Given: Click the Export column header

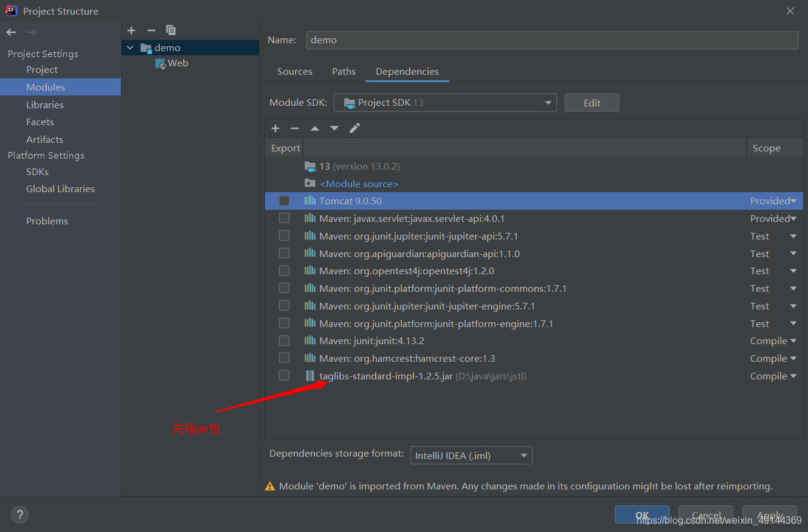Looking at the screenshot, I should tap(286, 148).
